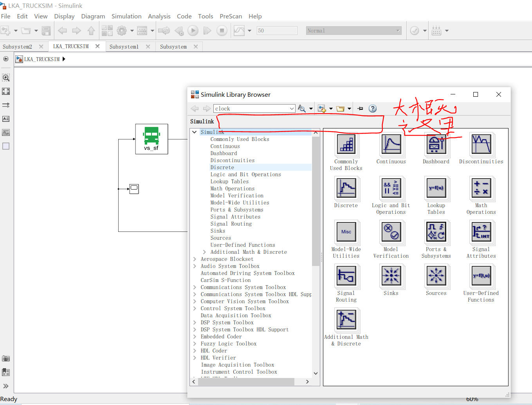Screen dimensions: 532x405
Task: Click the Up to Parent arrow icon
Action: 91,31
